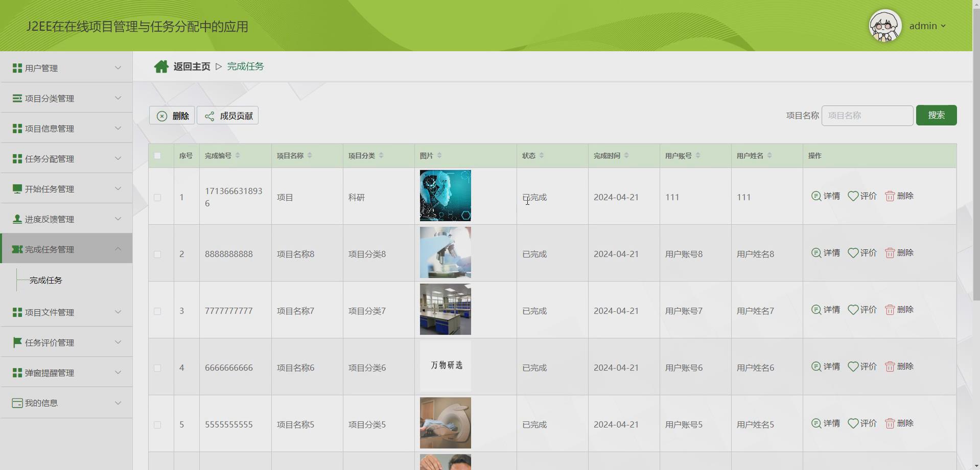
Task: Click the green 搜索 button
Action: 936,115
